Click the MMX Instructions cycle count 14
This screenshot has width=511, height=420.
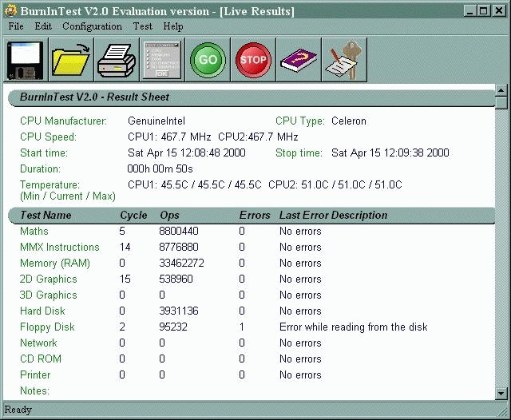(x=125, y=247)
